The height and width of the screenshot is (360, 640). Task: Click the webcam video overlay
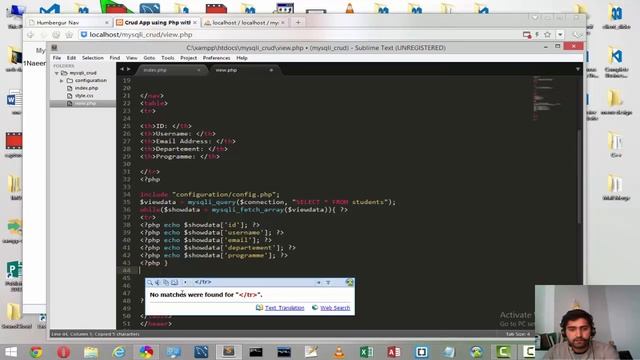pyautogui.click(x=588, y=322)
